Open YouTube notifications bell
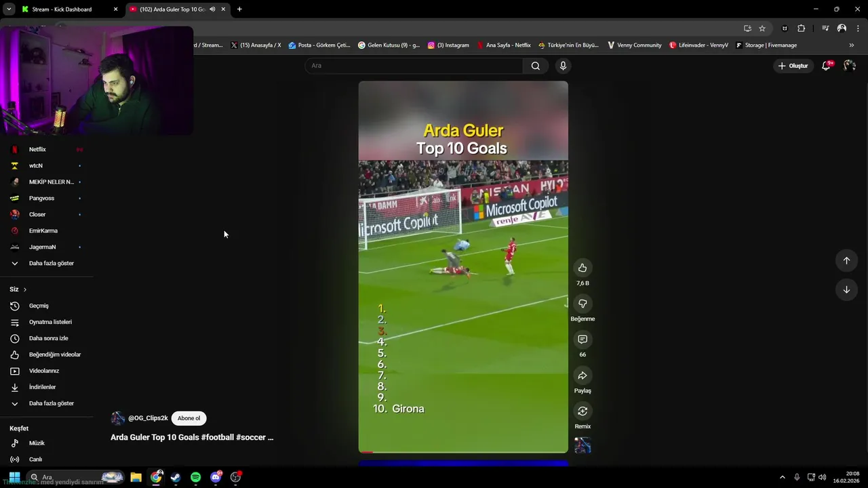 coord(826,66)
